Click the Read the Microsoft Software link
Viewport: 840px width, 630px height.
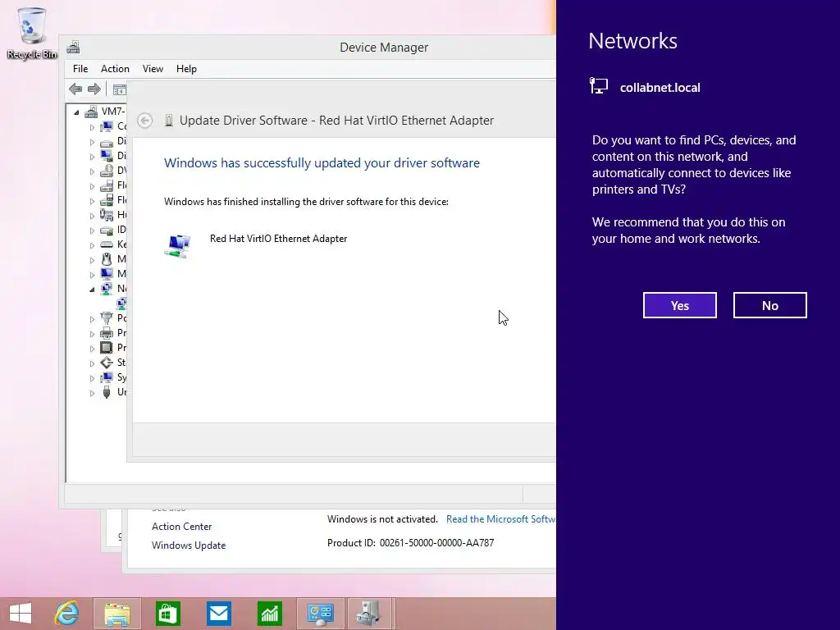pyautogui.click(x=501, y=519)
